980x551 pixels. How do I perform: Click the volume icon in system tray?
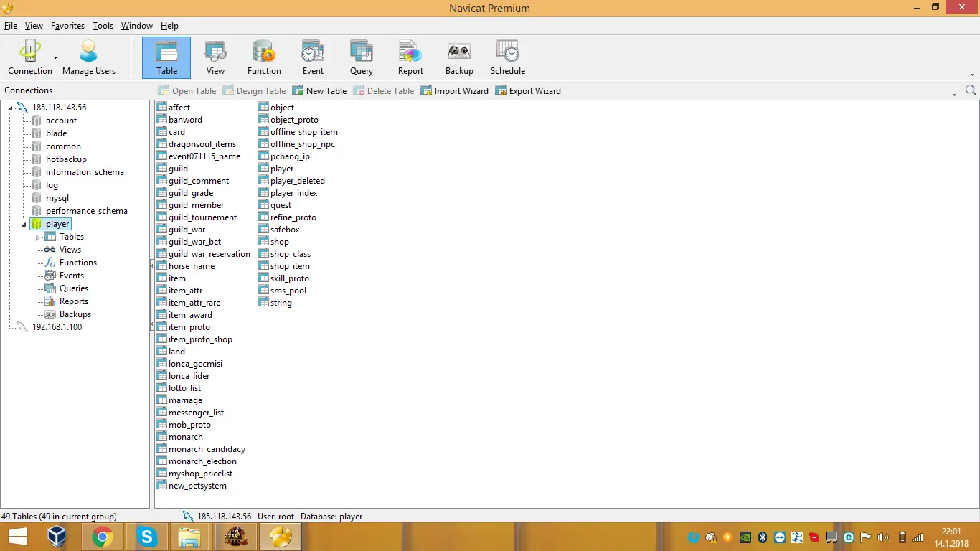pyautogui.click(x=882, y=537)
